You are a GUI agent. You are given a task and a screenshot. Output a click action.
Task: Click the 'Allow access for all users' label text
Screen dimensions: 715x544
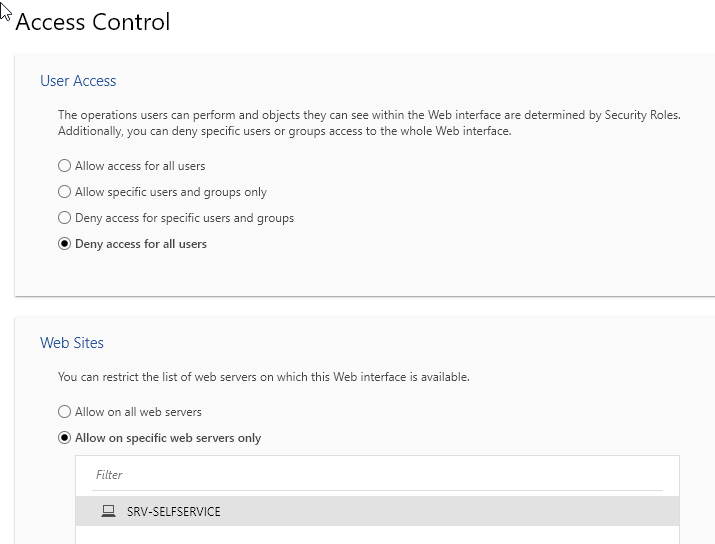tap(140, 166)
